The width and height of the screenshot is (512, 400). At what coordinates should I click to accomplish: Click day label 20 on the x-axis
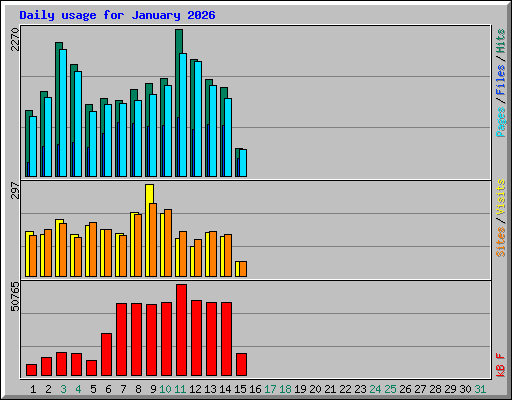315,389
